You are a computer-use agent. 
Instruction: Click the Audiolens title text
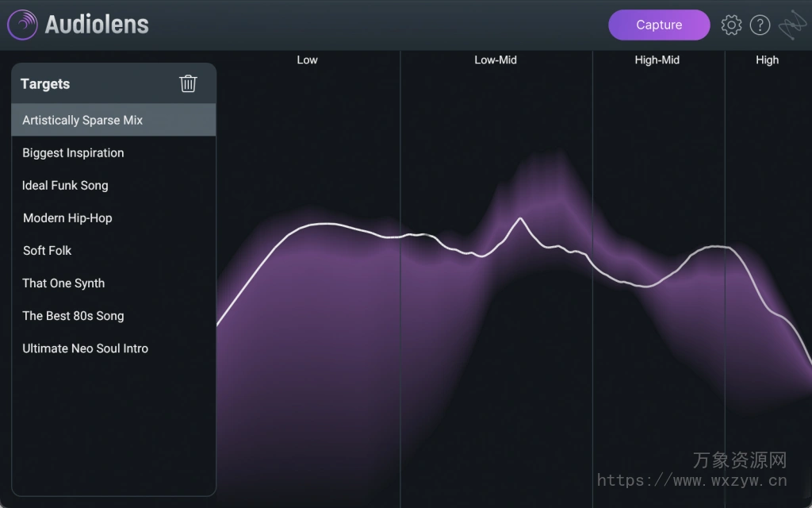[x=98, y=24]
